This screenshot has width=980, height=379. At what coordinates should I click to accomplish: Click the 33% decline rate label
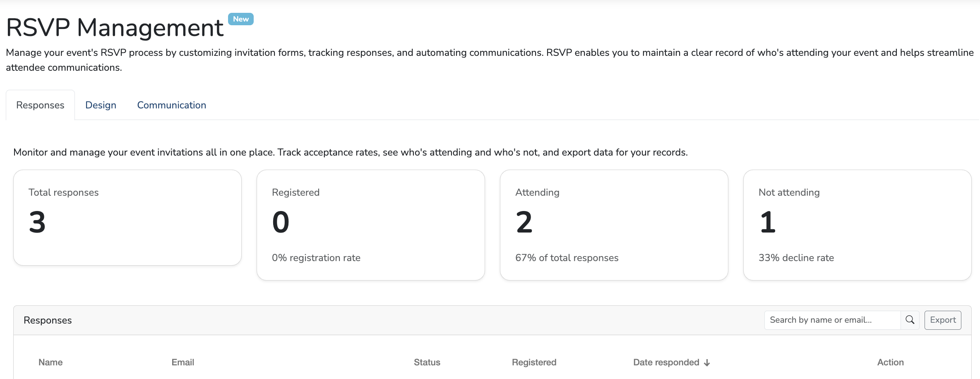coord(796,258)
